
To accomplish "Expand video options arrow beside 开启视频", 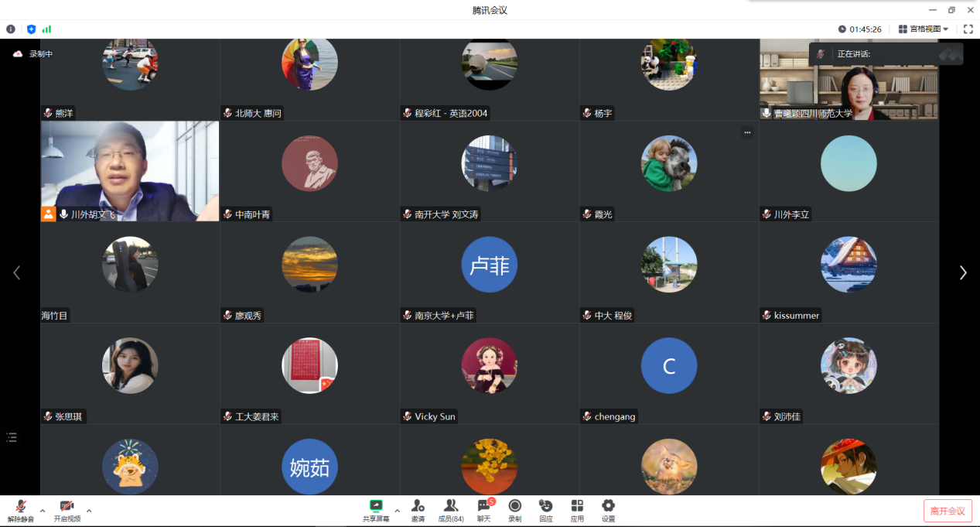I will pyautogui.click(x=89, y=511).
